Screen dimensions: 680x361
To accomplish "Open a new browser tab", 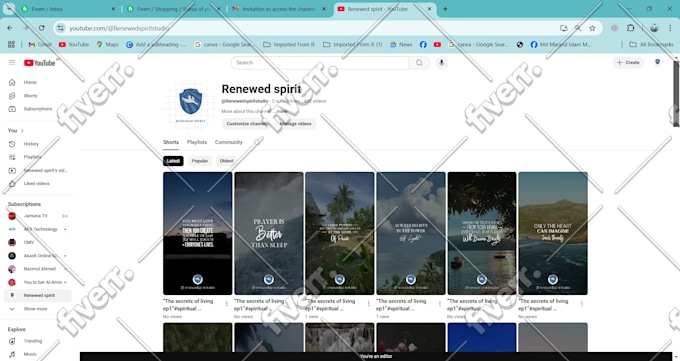I will 445,9.
